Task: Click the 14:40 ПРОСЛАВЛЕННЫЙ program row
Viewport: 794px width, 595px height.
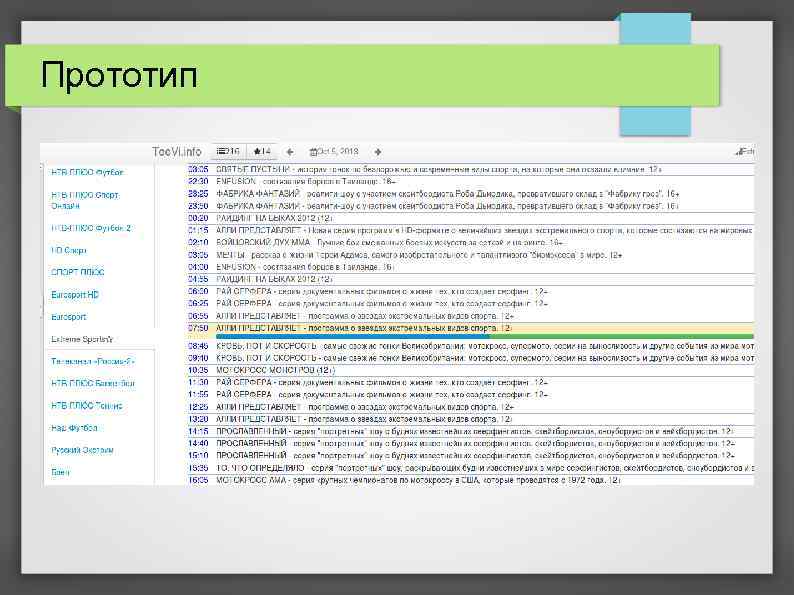Action: coord(470,443)
